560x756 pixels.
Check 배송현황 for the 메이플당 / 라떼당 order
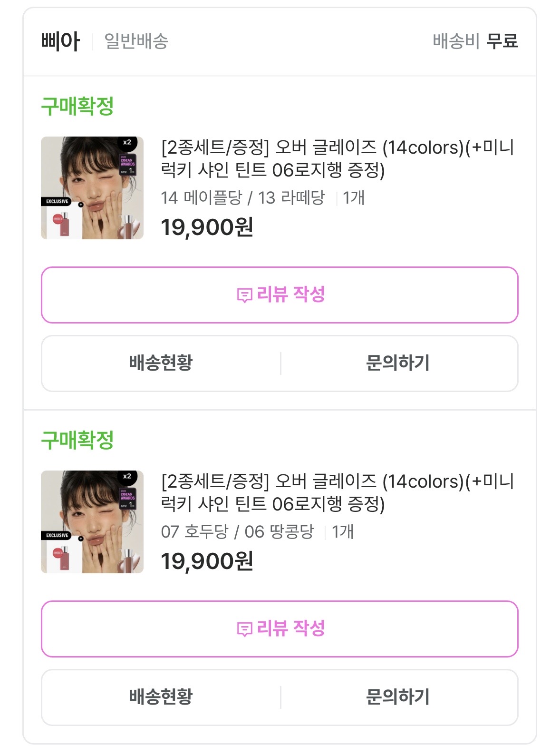(x=161, y=363)
